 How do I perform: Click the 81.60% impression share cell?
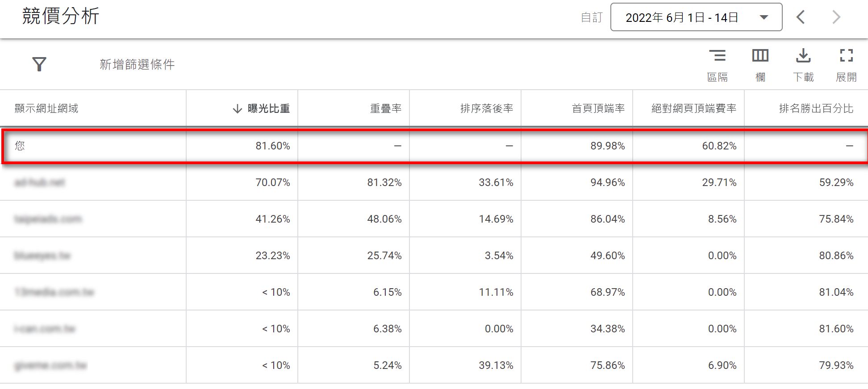pyautogui.click(x=273, y=146)
